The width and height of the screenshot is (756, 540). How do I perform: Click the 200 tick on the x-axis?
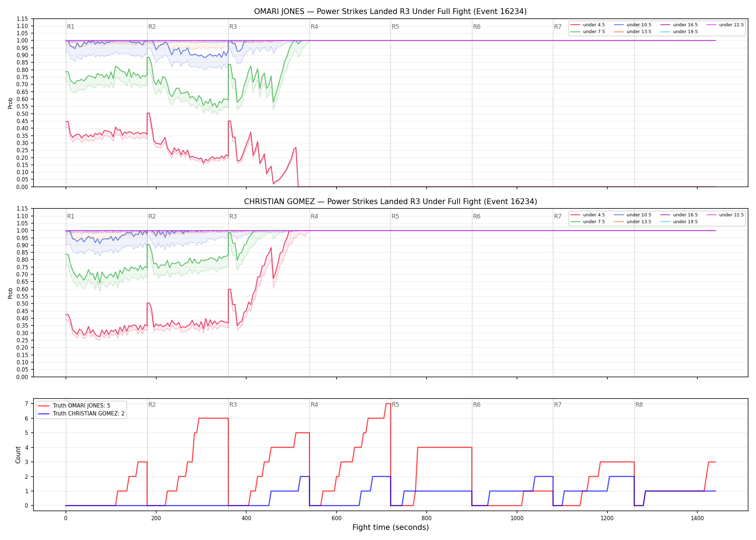pyautogui.click(x=156, y=518)
